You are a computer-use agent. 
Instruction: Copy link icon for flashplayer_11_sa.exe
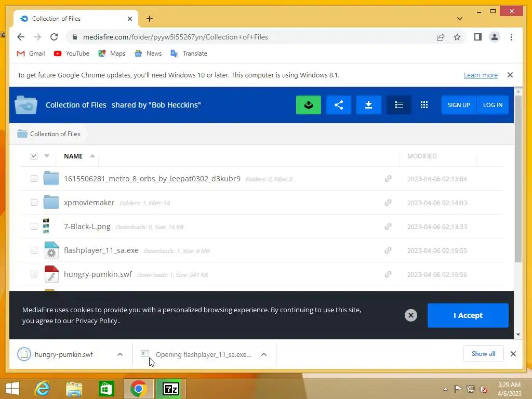click(388, 250)
